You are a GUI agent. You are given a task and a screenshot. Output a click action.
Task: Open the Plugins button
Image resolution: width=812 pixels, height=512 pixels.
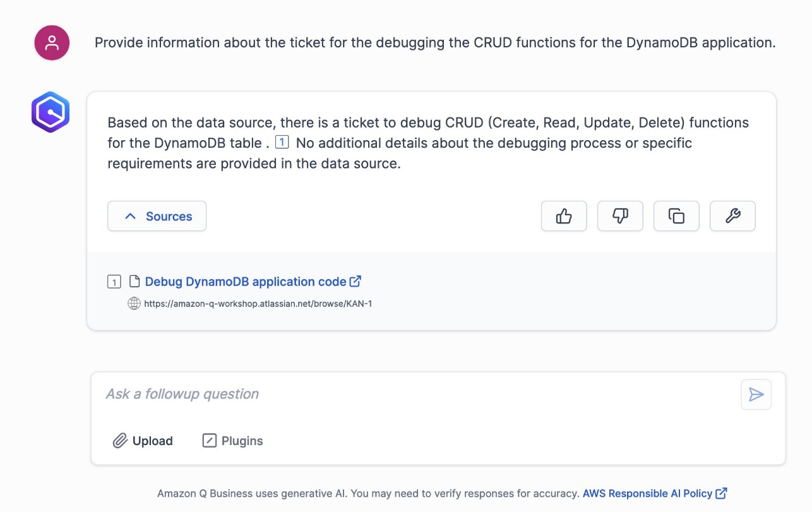(232, 441)
